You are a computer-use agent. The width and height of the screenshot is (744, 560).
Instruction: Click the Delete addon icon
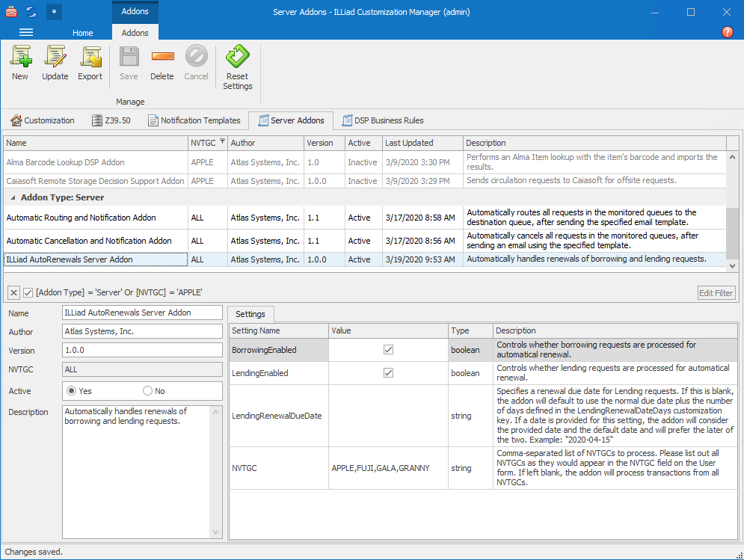coord(162,57)
